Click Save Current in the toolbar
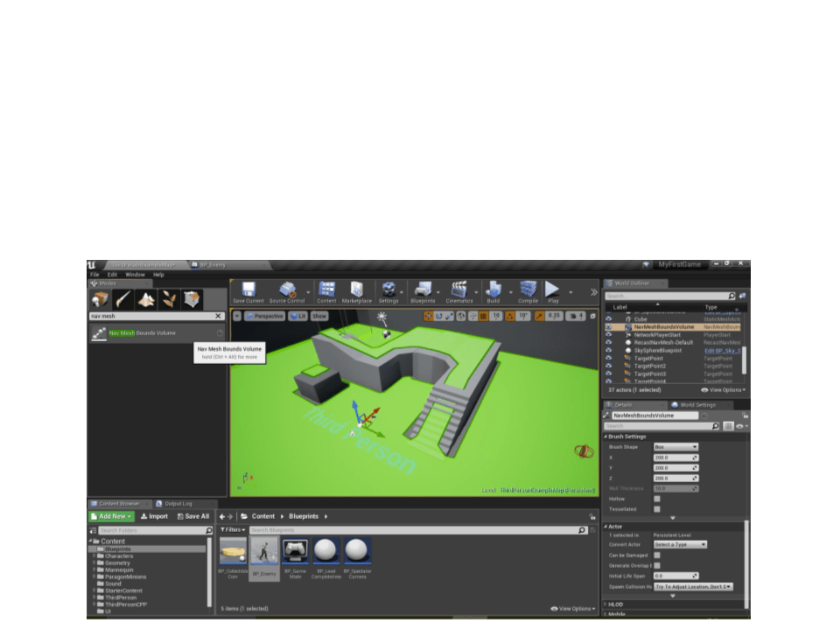This screenshot has height=630, width=840. (x=248, y=290)
